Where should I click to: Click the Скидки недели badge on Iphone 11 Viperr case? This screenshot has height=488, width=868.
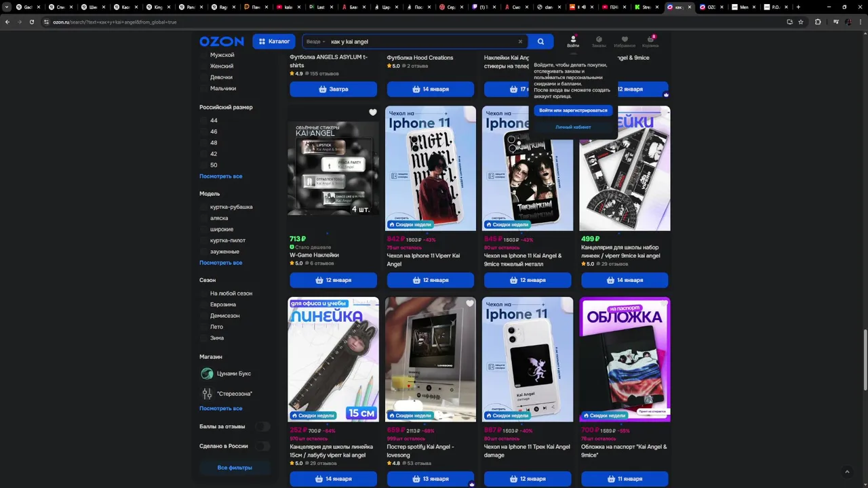[x=410, y=224]
